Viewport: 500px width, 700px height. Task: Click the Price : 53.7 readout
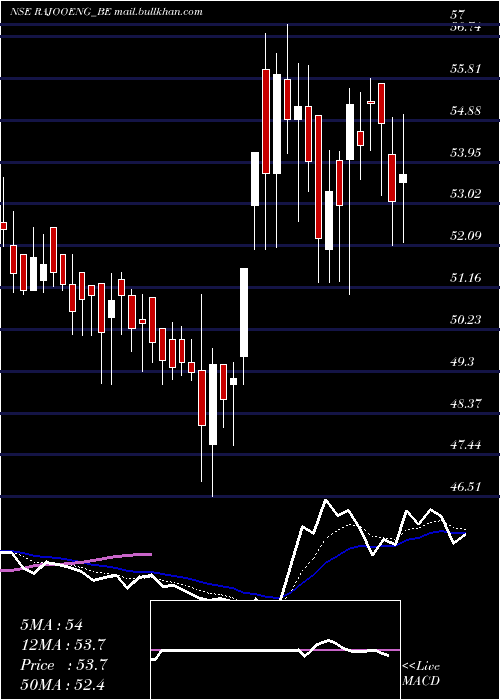coord(63,665)
